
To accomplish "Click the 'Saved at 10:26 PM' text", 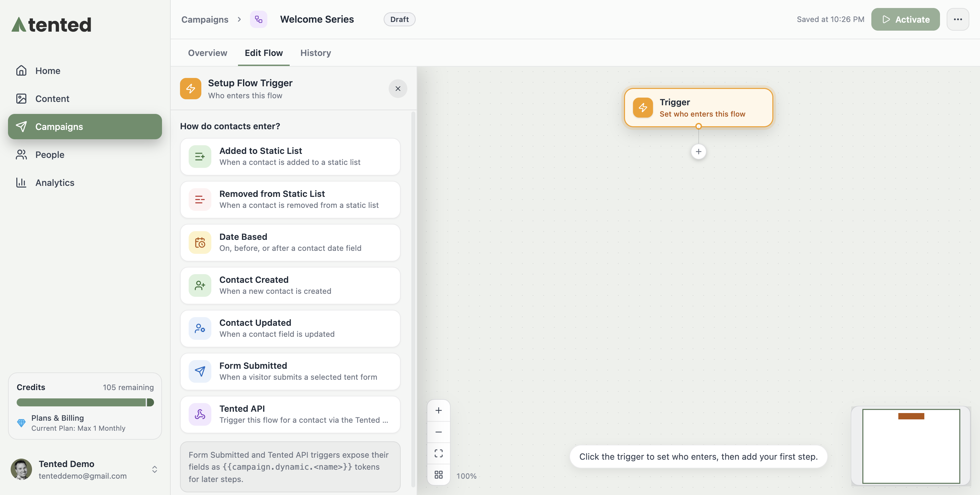I will click(830, 19).
